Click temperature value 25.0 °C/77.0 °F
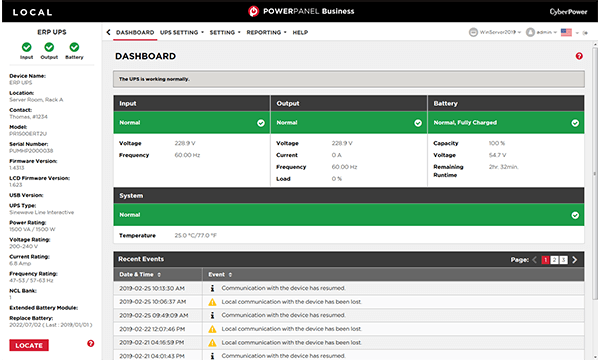 pos(196,236)
